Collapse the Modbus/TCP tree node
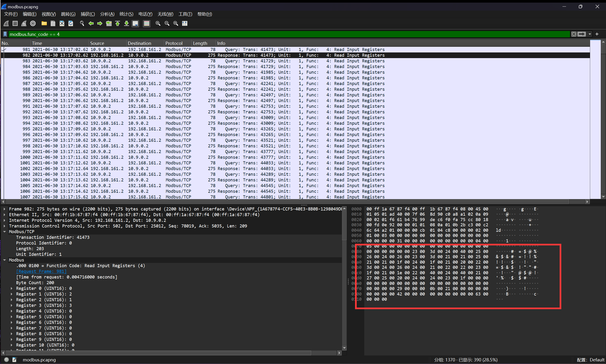 point(4,231)
